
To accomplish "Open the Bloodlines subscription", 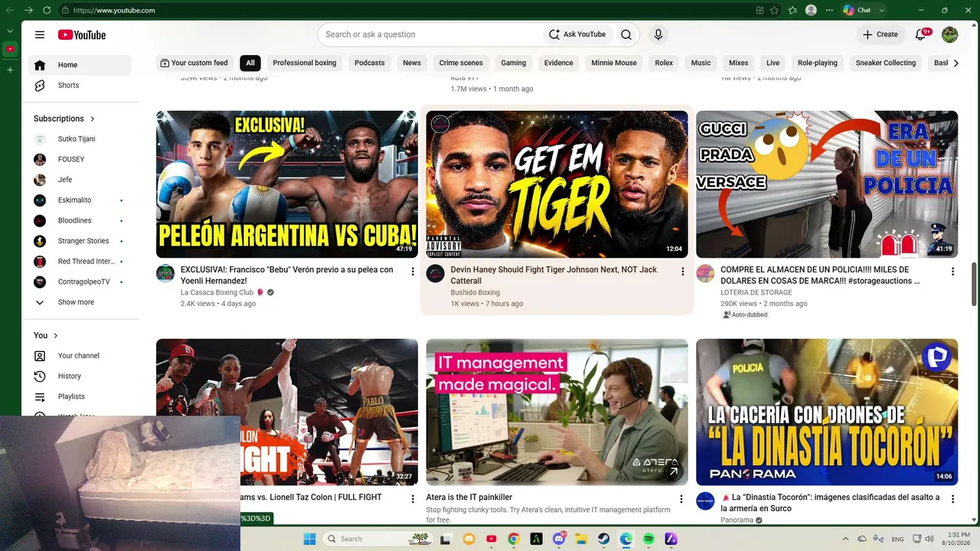I will [x=80, y=221].
